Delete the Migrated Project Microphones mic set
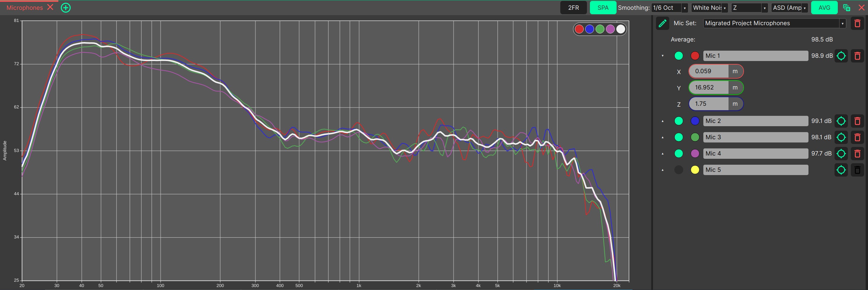Screen dimensions: 868x290 [x=857, y=23]
